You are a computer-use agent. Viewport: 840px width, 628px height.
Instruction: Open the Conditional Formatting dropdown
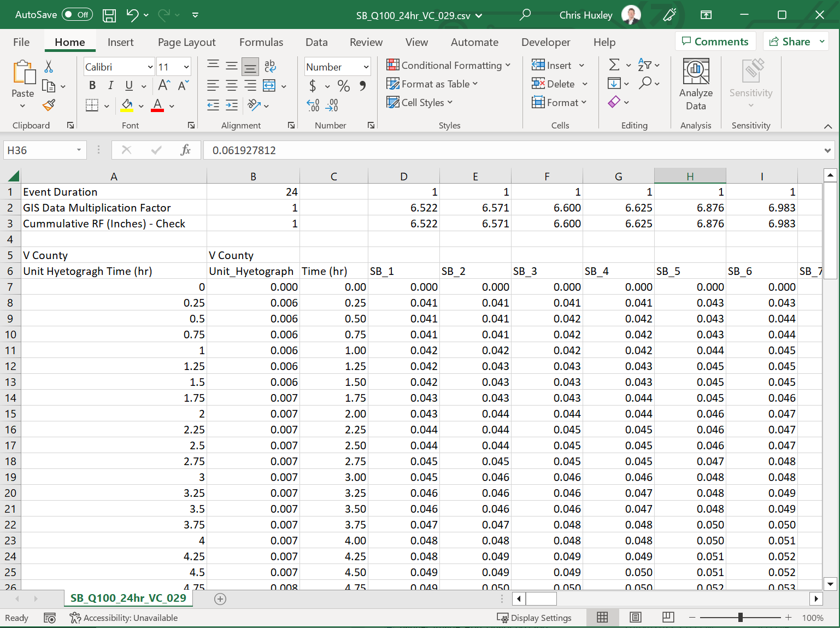click(449, 65)
